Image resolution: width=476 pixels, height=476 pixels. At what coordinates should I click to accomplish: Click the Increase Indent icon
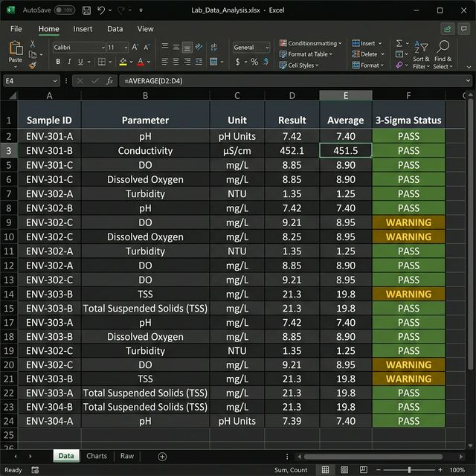(x=199, y=62)
